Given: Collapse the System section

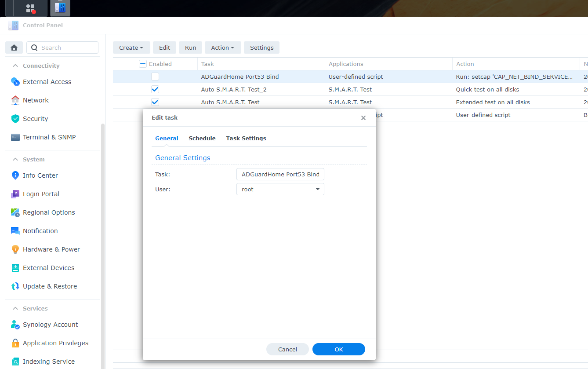Looking at the screenshot, I should [15, 159].
